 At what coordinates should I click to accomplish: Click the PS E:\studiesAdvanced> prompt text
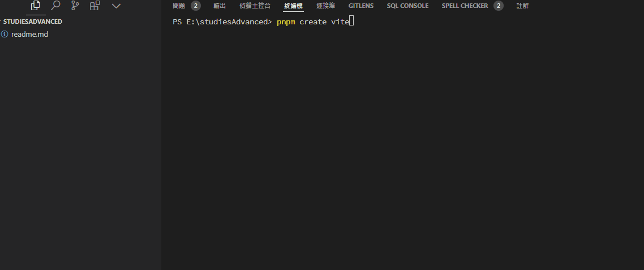click(x=222, y=22)
